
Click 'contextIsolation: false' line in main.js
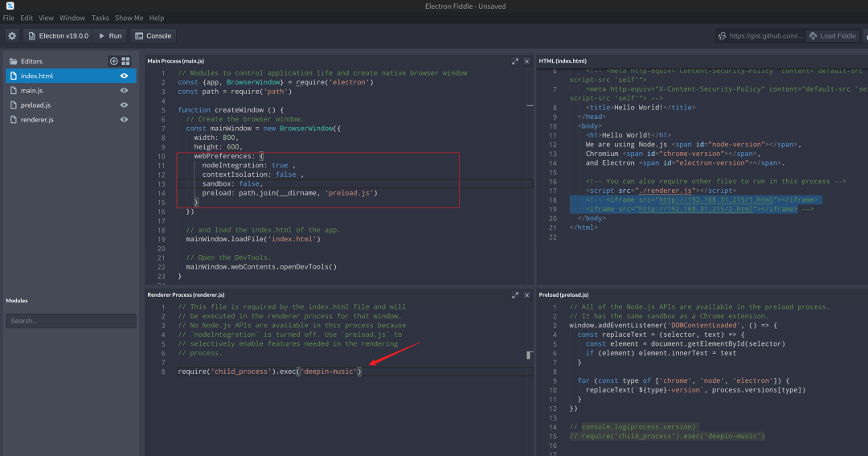coord(252,175)
